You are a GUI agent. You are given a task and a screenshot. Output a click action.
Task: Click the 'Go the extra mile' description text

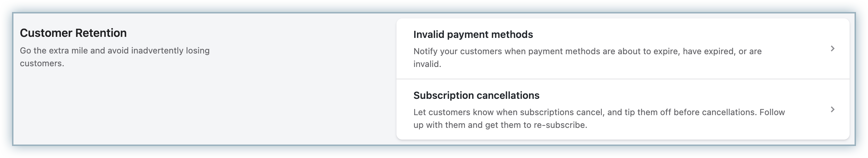click(115, 51)
